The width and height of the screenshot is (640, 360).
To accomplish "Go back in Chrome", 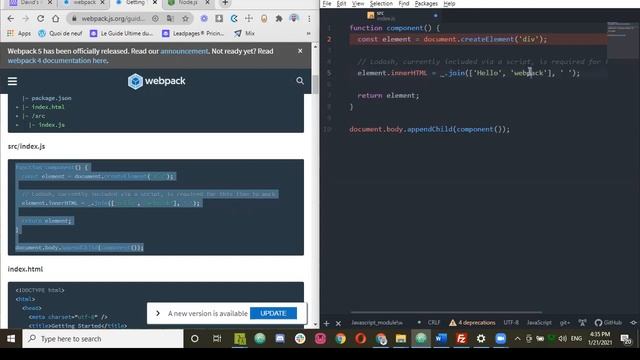I will (x=11, y=18).
